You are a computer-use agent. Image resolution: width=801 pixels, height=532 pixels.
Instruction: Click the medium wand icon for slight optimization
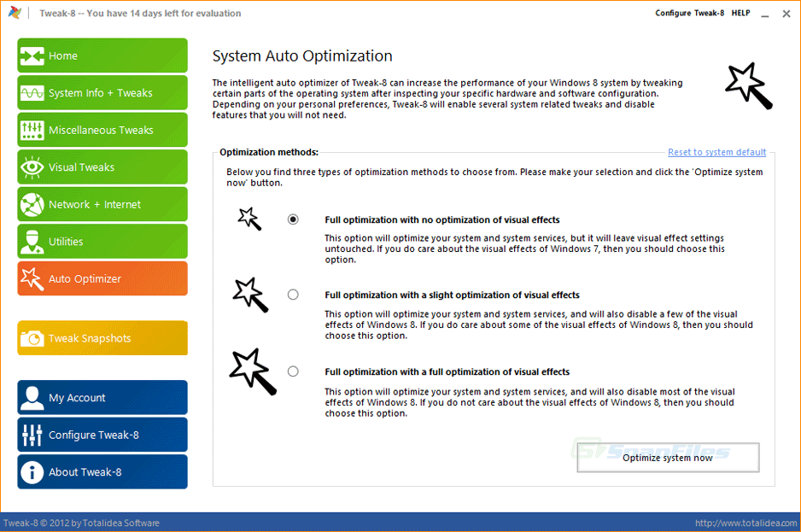click(250, 295)
